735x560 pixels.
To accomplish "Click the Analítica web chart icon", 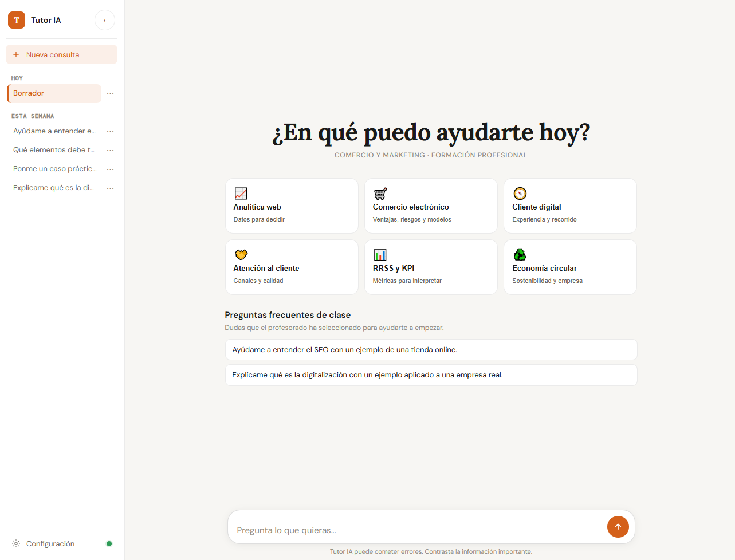I will (x=241, y=194).
